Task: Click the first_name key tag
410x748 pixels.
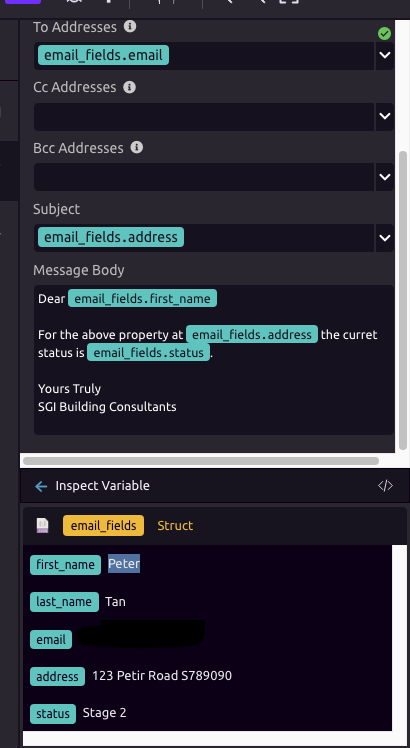Action: click(65, 565)
